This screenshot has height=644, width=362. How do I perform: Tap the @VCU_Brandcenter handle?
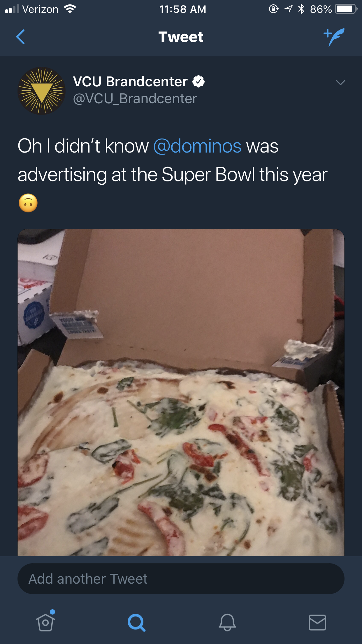pos(135,99)
